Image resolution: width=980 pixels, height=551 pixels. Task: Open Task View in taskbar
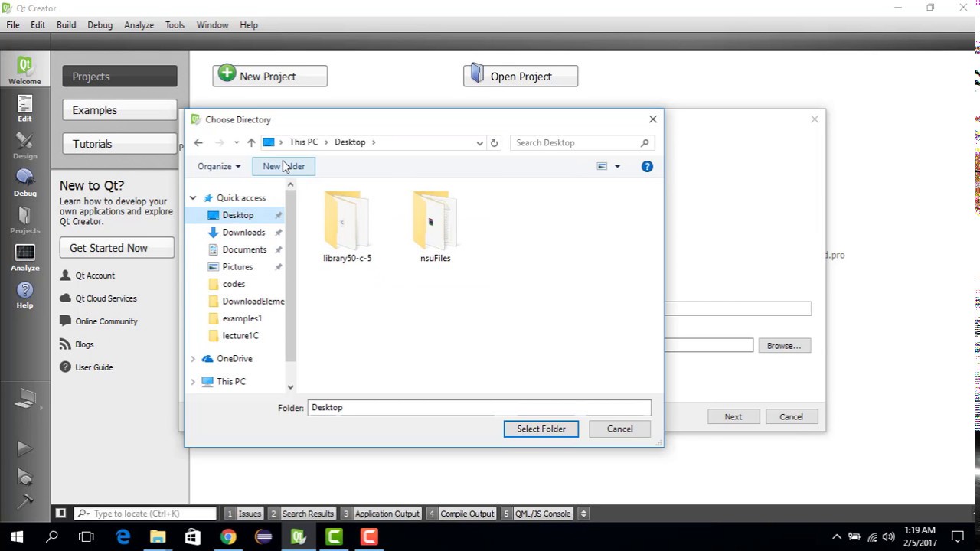87,537
